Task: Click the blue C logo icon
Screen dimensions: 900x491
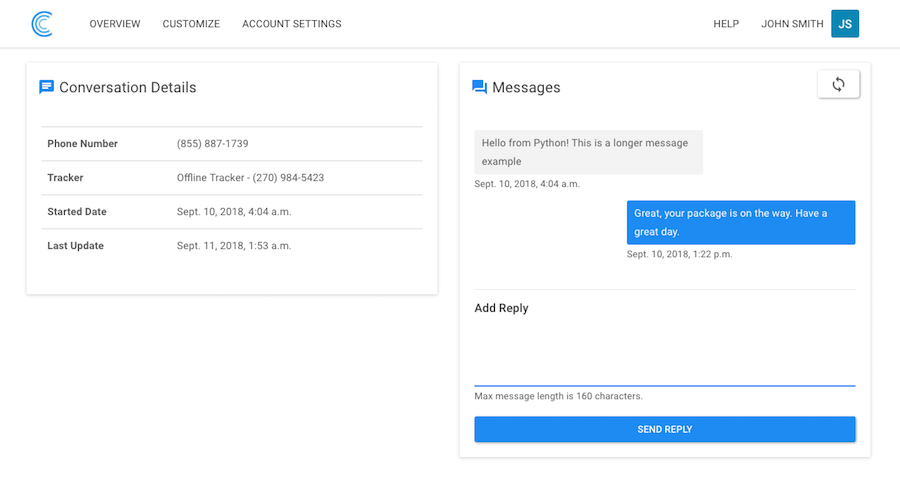Action: tap(42, 24)
